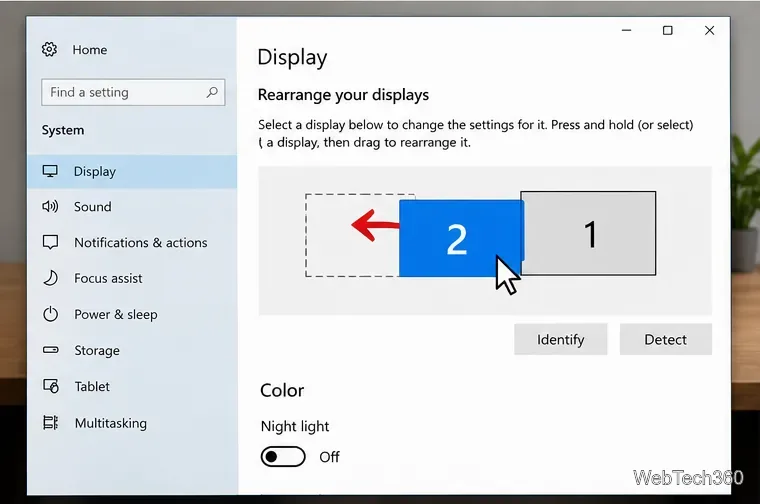Close the Settings window
Screen dimensions: 760x504
pos(709,31)
